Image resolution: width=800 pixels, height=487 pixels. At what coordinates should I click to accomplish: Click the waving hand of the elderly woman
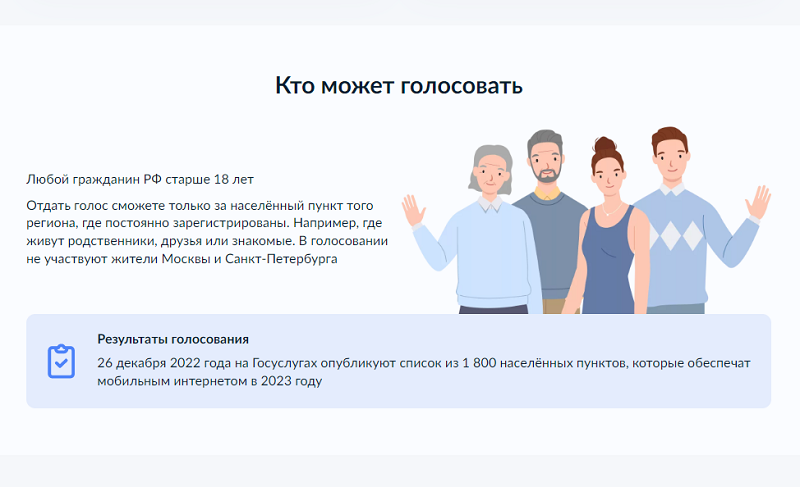click(x=412, y=210)
